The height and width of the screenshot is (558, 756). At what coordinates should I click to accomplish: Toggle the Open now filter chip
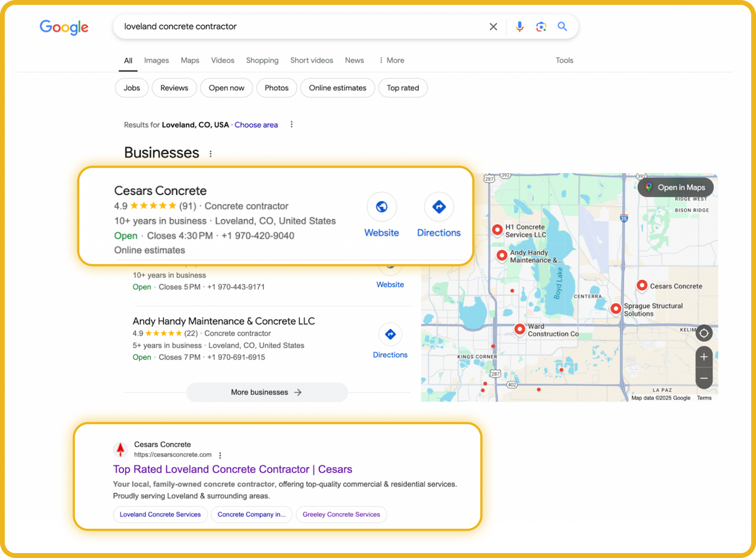[226, 88]
